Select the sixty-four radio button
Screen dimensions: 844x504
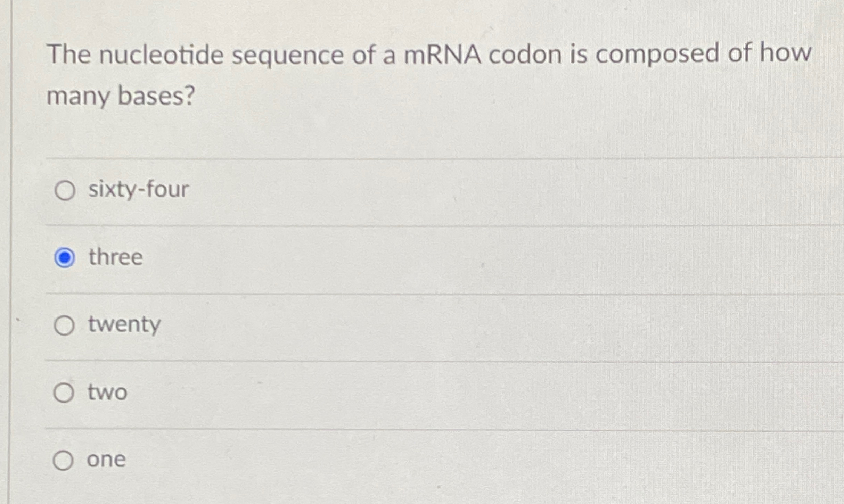(x=66, y=190)
